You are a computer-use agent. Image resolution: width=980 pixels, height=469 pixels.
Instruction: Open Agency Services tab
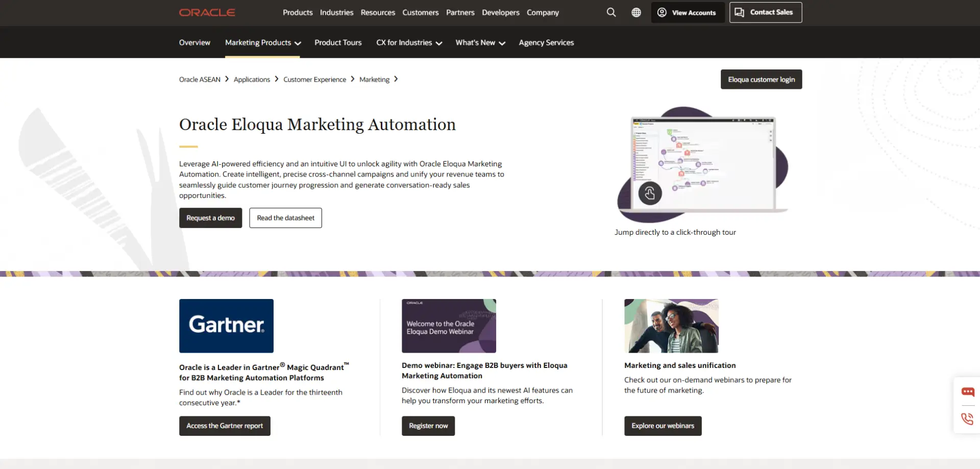pos(546,42)
